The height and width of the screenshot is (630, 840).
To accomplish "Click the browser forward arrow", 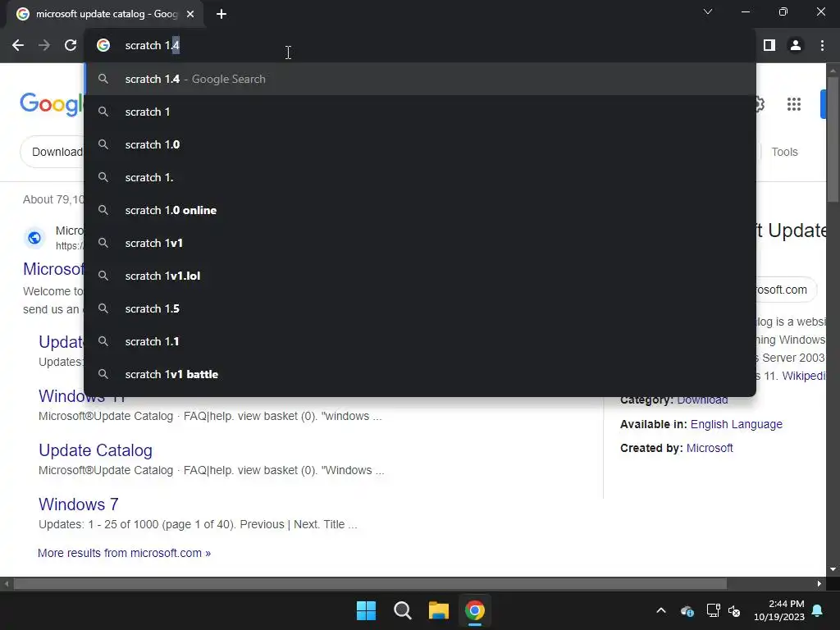I will pos(44,46).
